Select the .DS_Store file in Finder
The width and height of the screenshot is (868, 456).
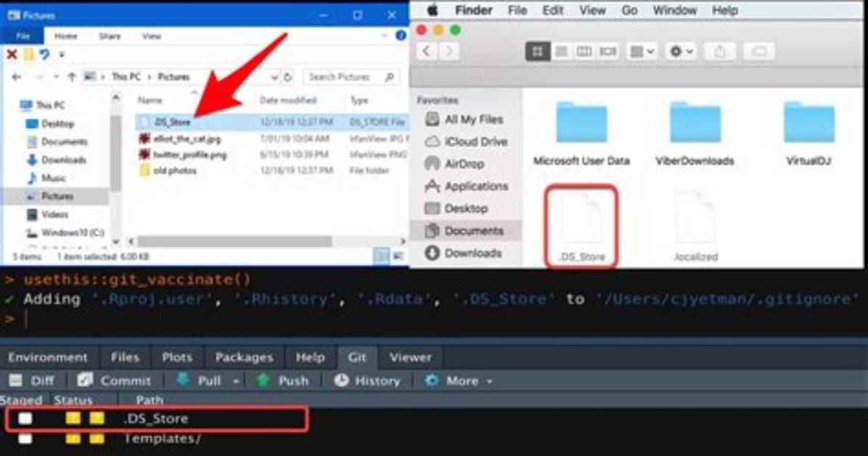click(x=581, y=226)
